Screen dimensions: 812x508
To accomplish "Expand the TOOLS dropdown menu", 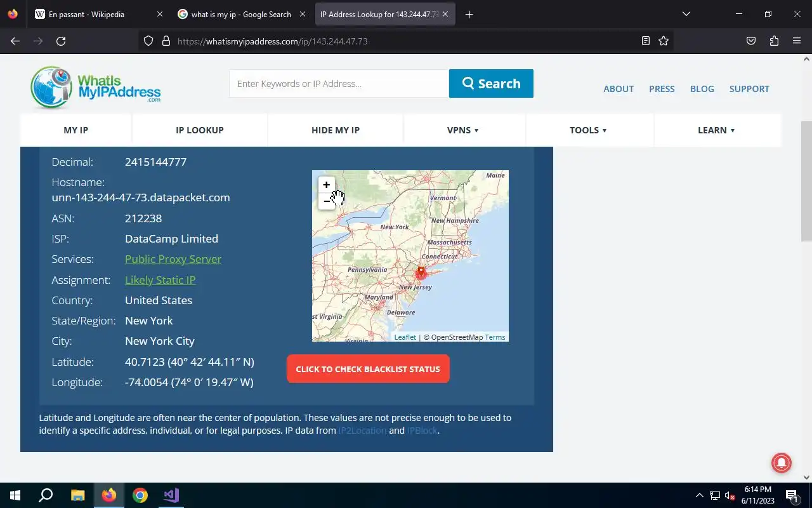I will [588, 130].
